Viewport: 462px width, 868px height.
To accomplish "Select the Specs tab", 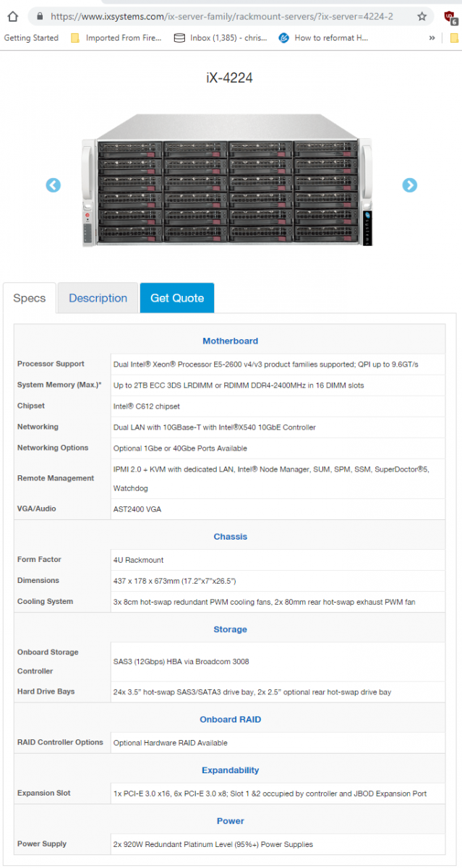I will click(30, 298).
